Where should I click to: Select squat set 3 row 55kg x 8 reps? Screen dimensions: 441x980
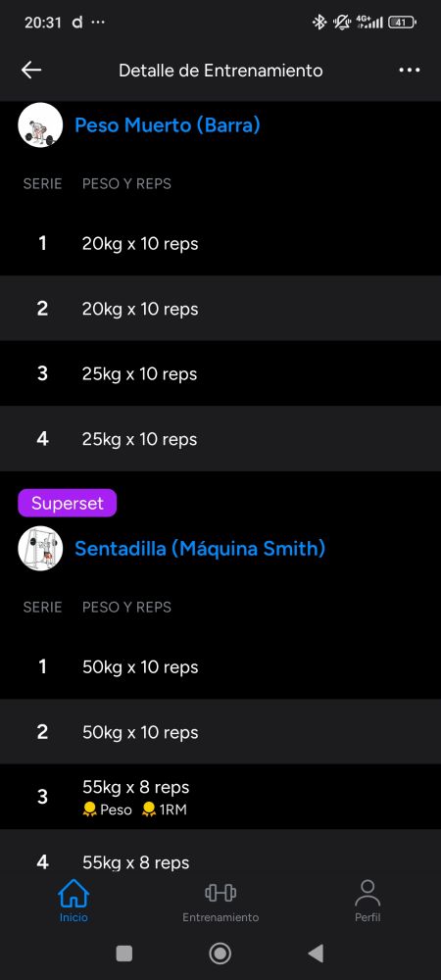tap(220, 797)
